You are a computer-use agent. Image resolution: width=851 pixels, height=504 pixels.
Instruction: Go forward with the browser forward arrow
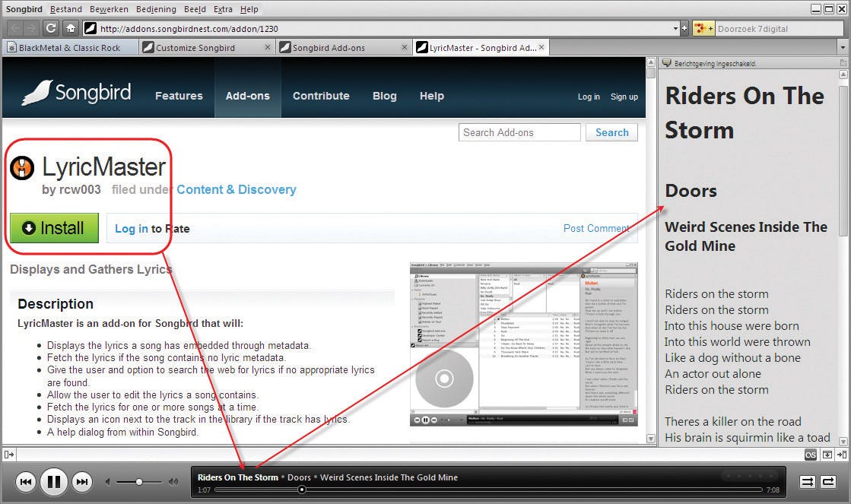point(31,28)
